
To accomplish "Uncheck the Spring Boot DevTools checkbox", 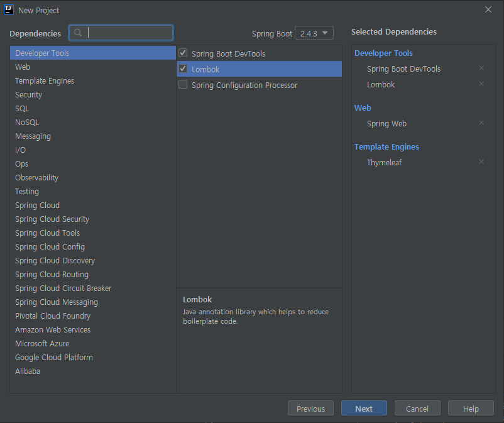I will pyautogui.click(x=183, y=53).
